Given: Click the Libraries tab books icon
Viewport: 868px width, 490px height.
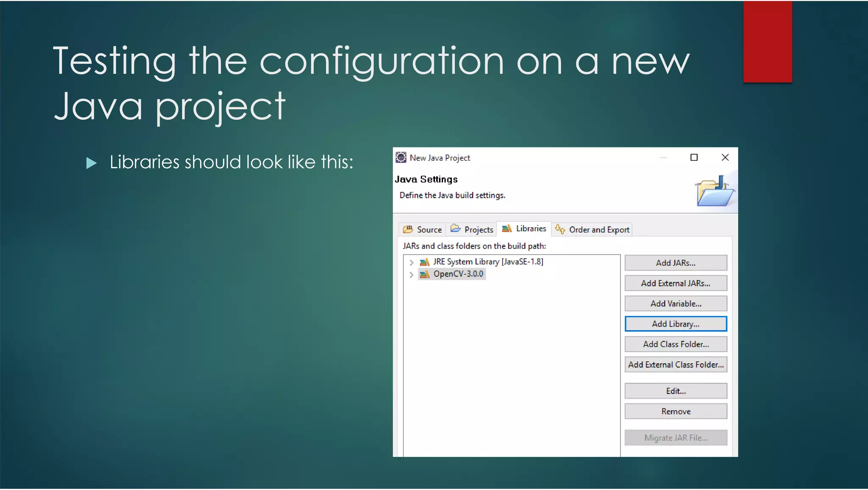Looking at the screenshot, I should 507,229.
